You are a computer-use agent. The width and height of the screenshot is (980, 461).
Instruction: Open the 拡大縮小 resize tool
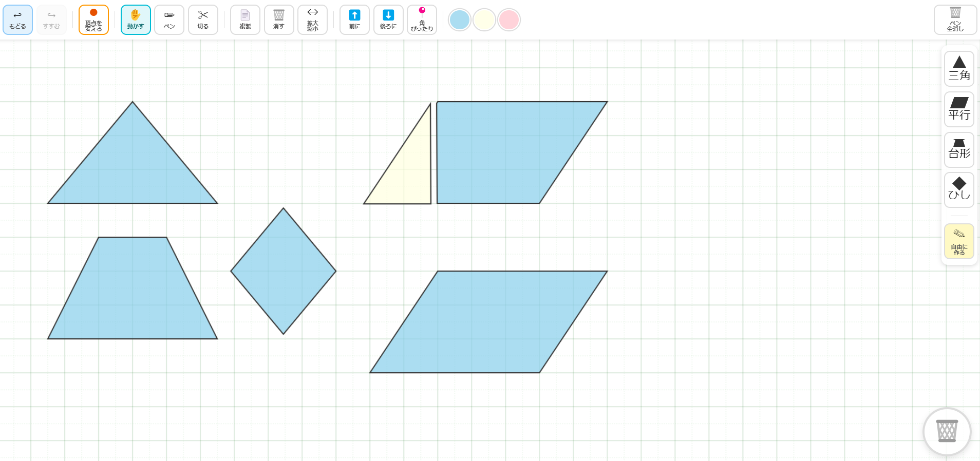312,20
